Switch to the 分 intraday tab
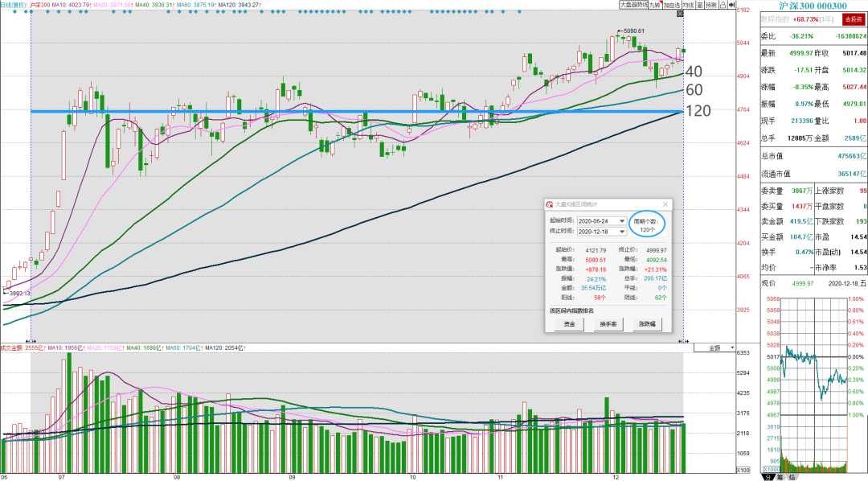Screen dimensions: 868x481 point(768,477)
